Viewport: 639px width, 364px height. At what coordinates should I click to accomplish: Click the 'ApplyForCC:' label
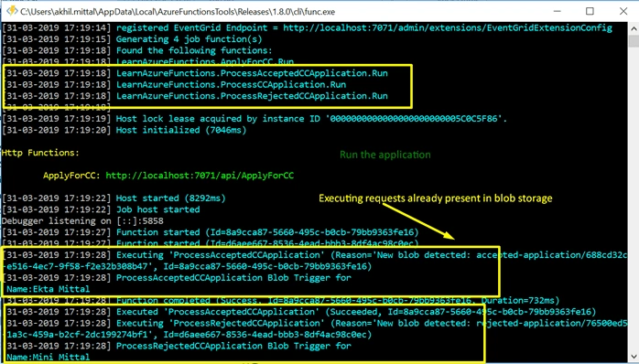point(71,176)
